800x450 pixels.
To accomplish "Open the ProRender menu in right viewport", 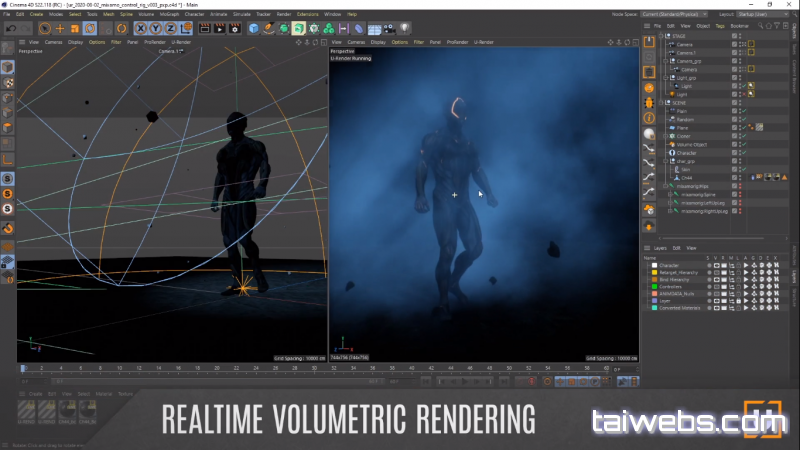I will [456, 43].
